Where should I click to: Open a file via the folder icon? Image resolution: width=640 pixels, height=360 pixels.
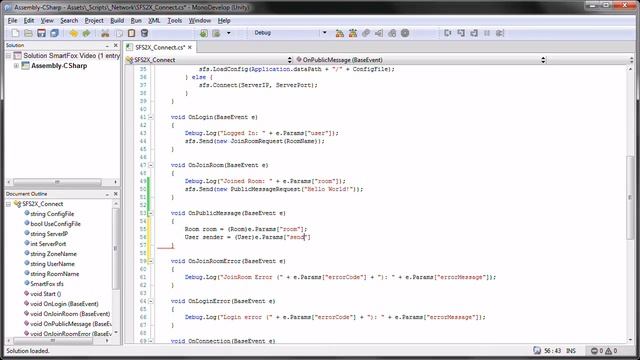pyautogui.click(x=28, y=33)
